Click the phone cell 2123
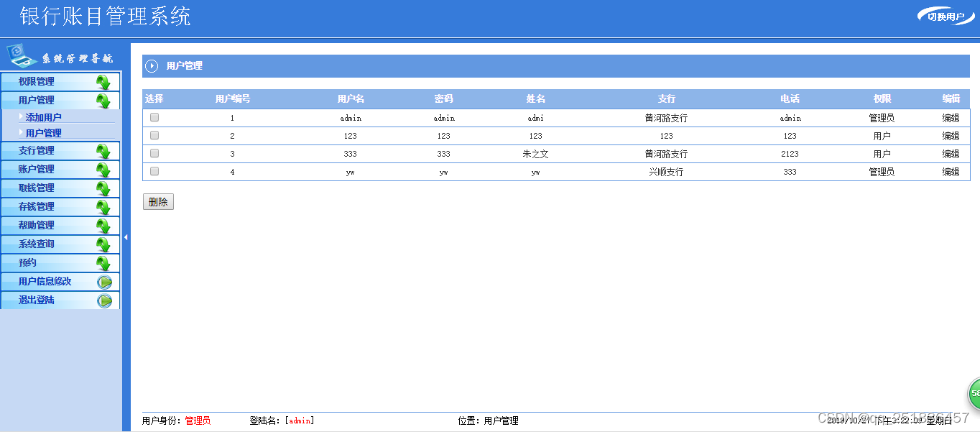Screen dimensions: 980x432 pyautogui.click(x=790, y=154)
